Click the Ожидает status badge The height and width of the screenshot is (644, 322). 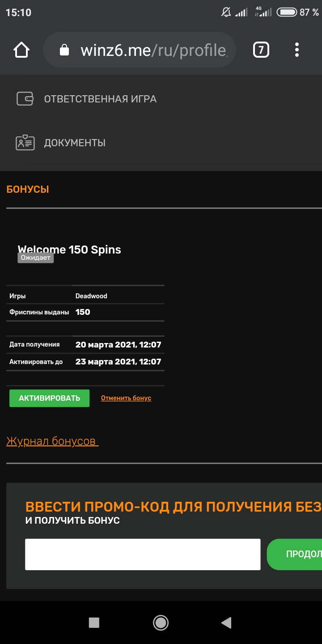click(x=36, y=258)
